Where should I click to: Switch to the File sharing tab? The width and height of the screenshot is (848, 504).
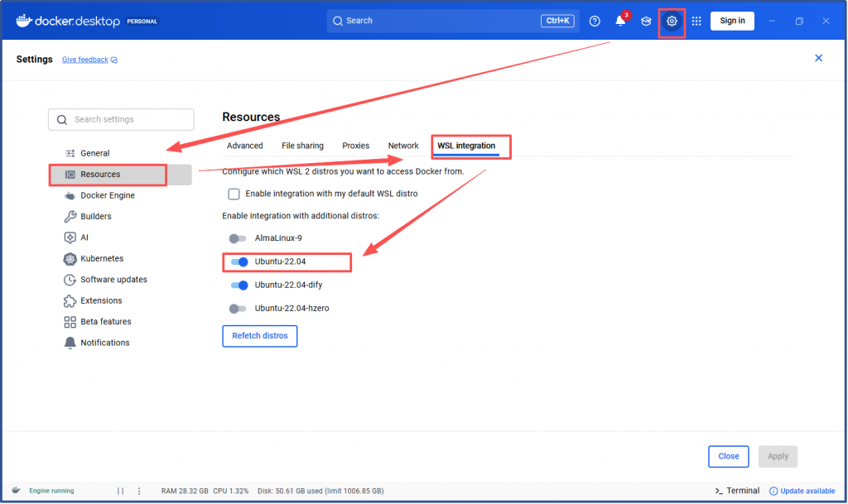click(x=302, y=146)
